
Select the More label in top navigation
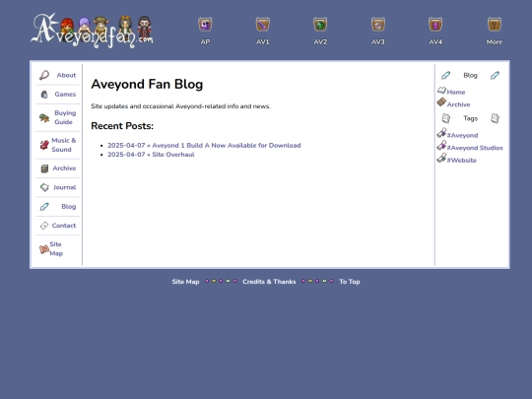[495, 42]
